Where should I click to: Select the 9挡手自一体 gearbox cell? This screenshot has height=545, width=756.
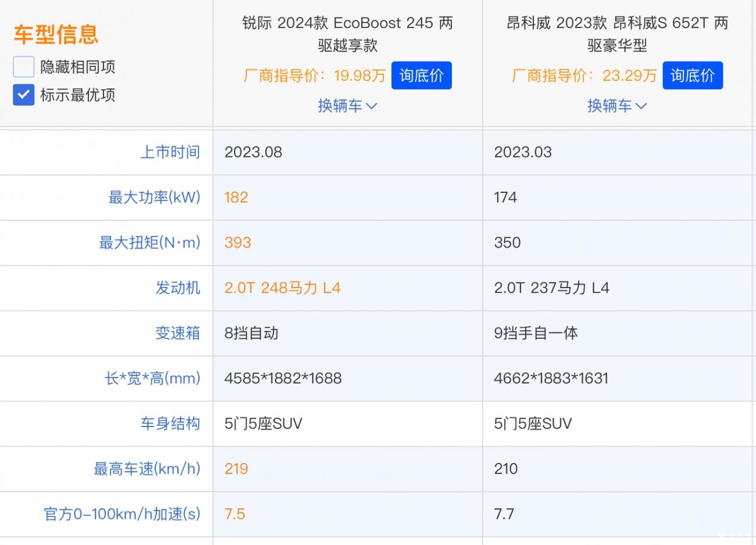coord(536,334)
